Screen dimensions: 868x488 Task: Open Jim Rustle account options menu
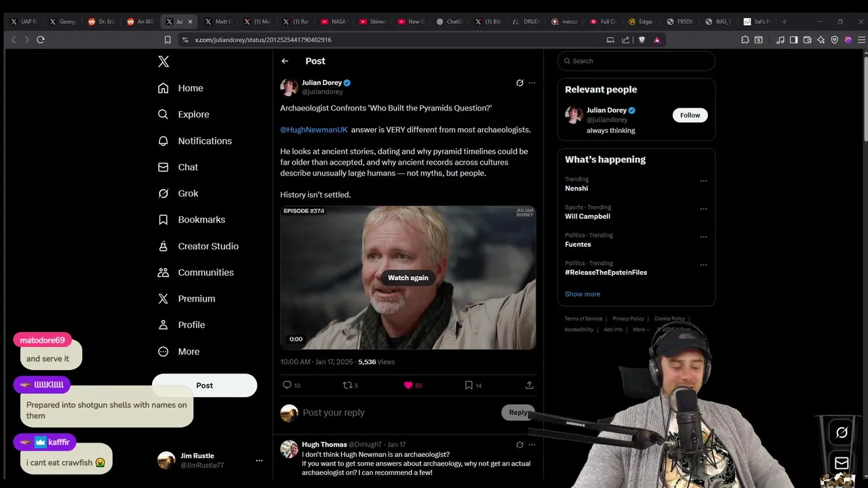259,460
